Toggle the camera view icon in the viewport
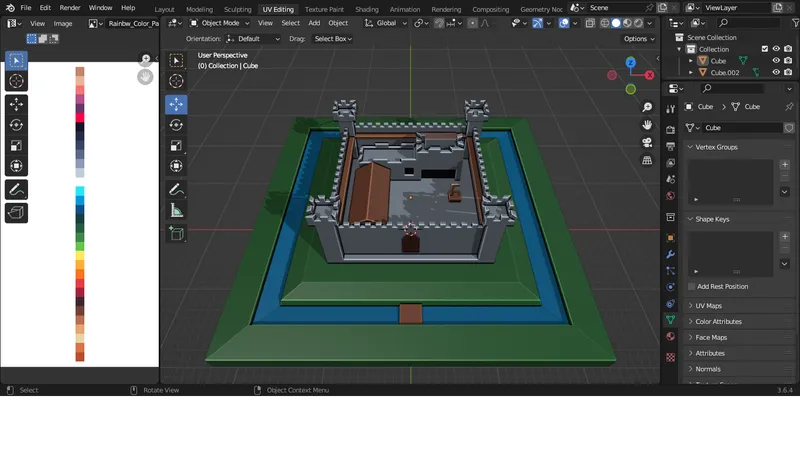Viewport: 800px width, 450px height. pyautogui.click(x=647, y=143)
